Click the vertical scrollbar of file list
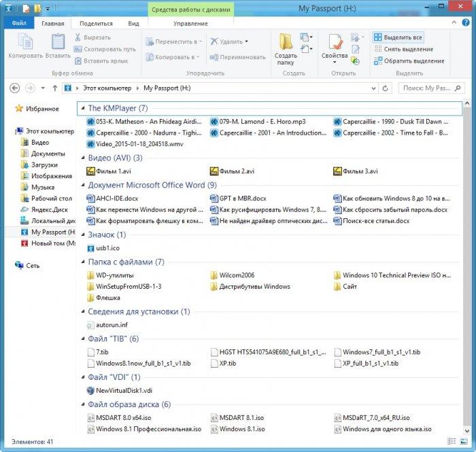Screen dimensions: 476x452 click(467, 267)
